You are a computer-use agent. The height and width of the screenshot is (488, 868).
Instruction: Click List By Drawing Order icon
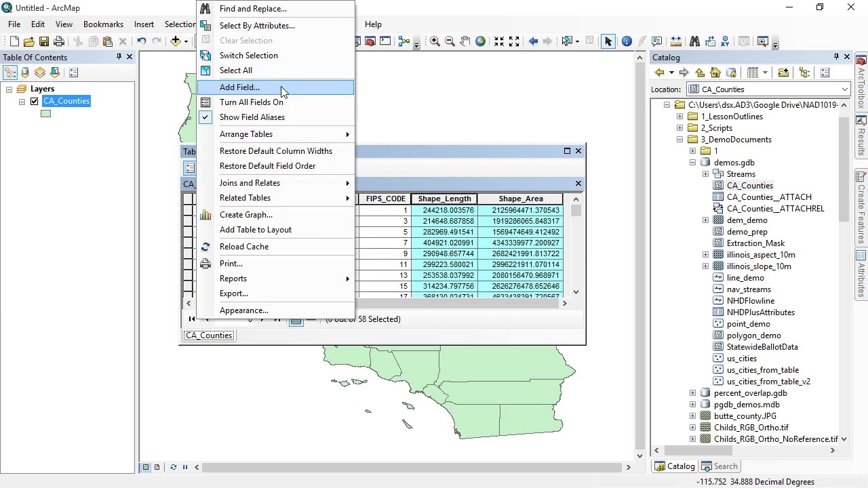(x=11, y=73)
